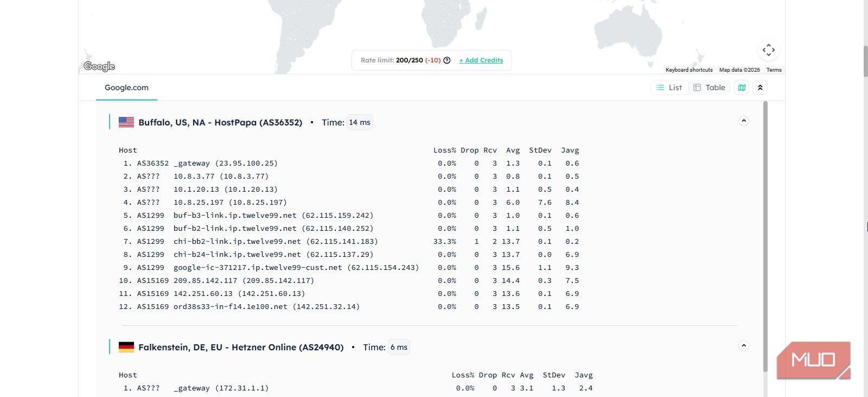The image size is (868, 397).
Task: Select hop 4 row 10.8.25.197
Action: click(349, 203)
